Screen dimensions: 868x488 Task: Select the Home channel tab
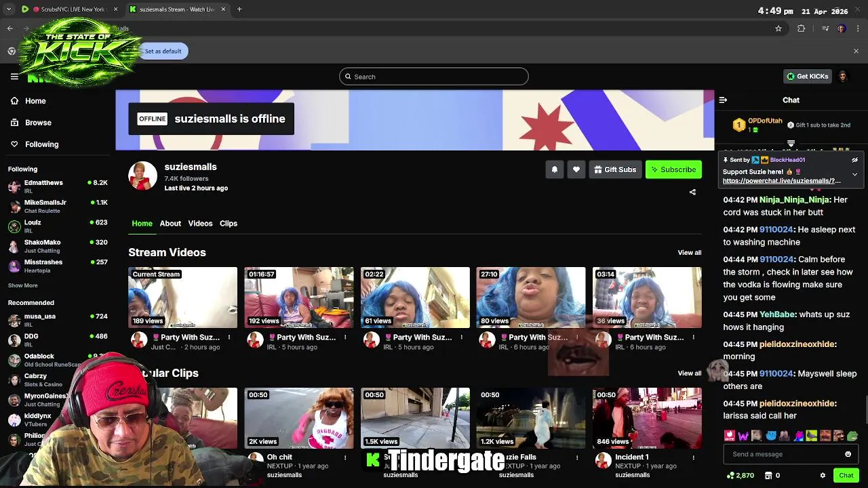click(142, 223)
